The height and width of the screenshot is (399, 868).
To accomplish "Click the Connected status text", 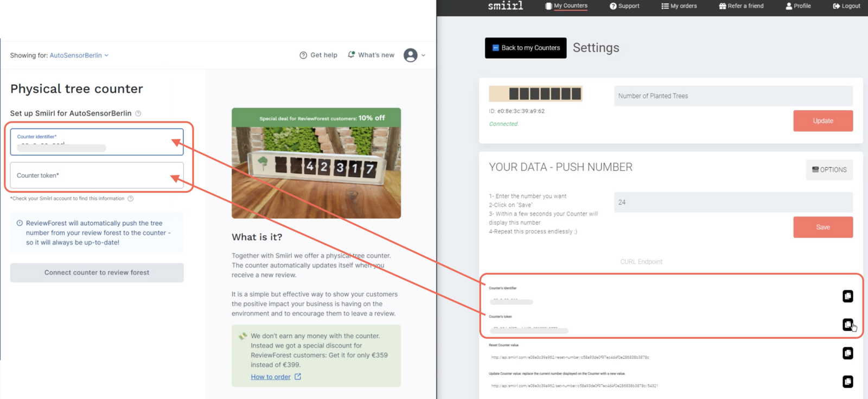I will click(x=503, y=124).
